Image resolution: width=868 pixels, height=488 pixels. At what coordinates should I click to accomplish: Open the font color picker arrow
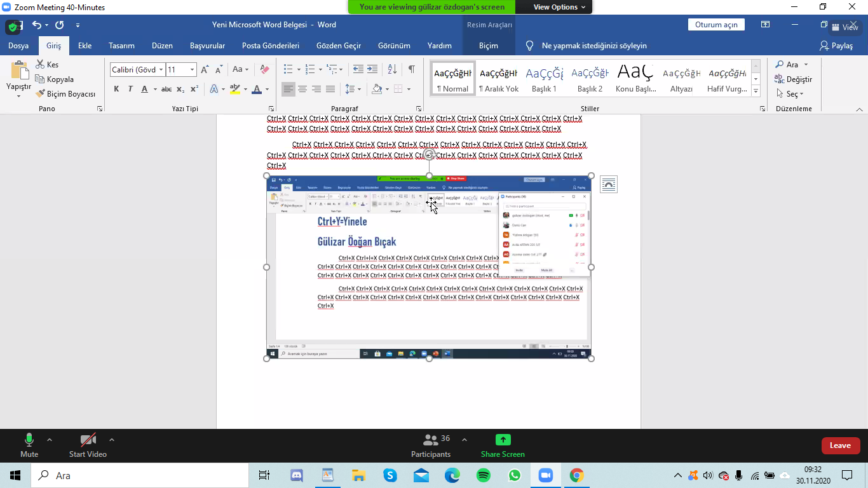coord(267,89)
